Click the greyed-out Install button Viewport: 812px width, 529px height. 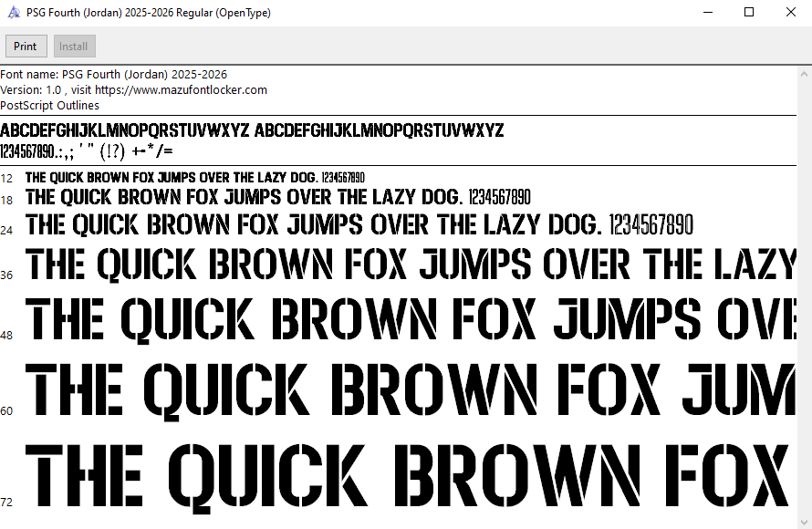click(x=74, y=47)
